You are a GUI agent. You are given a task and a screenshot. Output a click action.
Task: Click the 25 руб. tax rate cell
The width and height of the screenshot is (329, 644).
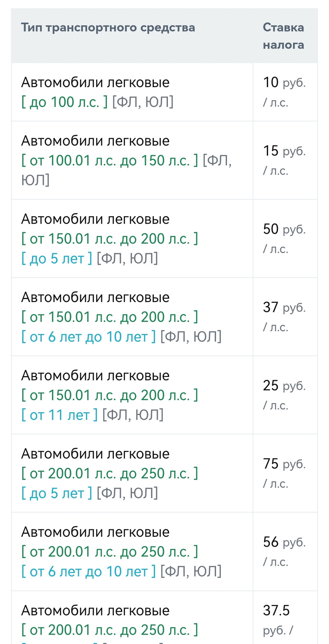284,395
